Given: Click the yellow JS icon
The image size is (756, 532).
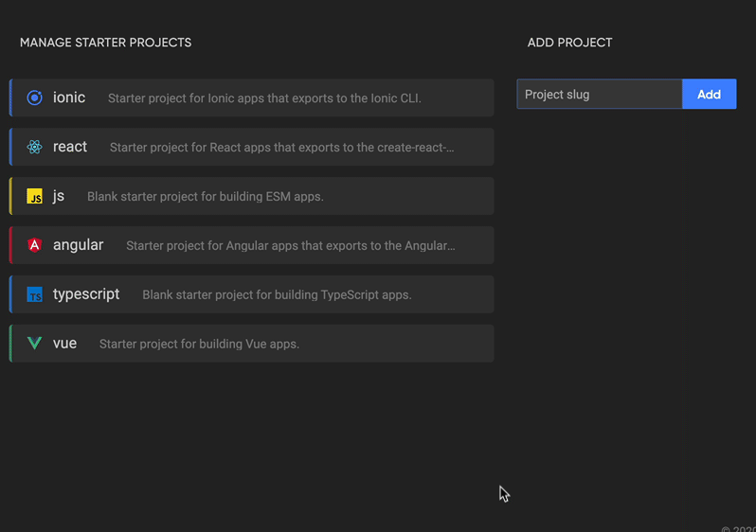Looking at the screenshot, I should pyautogui.click(x=35, y=197).
